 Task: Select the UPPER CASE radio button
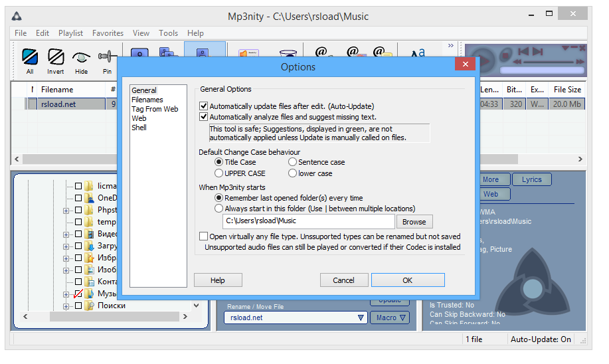pos(219,173)
